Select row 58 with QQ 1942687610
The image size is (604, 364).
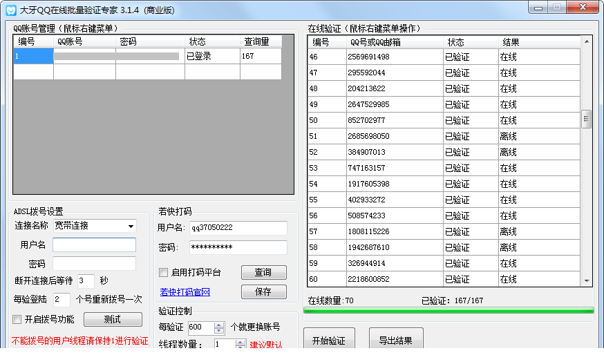pyautogui.click(x=444, y=247)
